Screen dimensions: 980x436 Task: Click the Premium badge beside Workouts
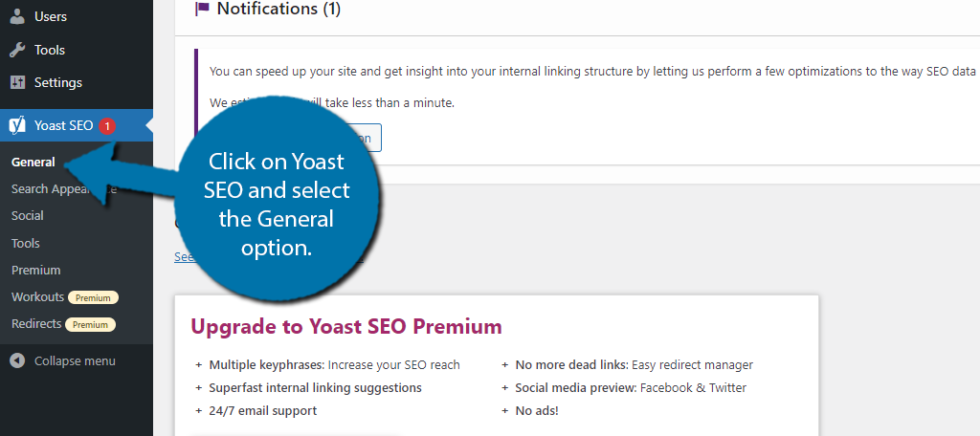[93, 298]
